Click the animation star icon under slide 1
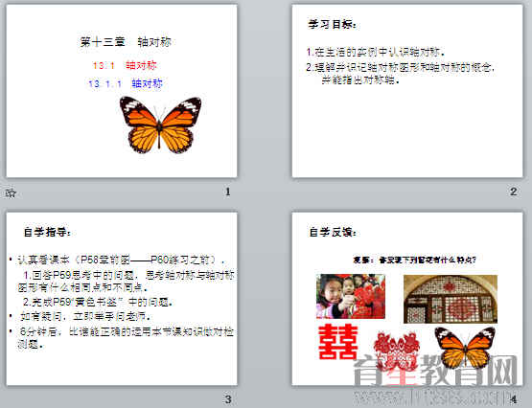 [11, 193]
